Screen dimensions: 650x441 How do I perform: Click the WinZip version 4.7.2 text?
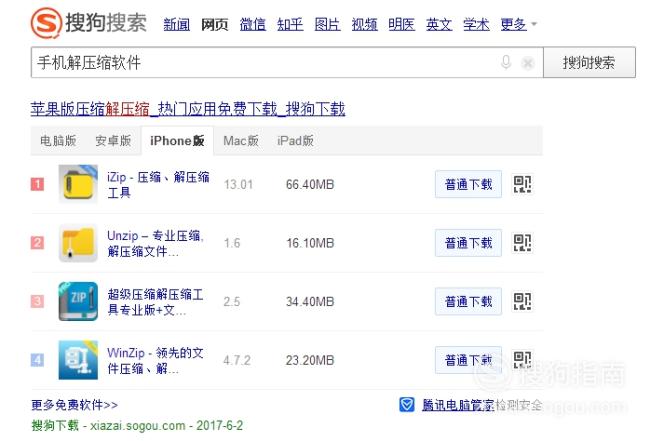click(237, 360)
